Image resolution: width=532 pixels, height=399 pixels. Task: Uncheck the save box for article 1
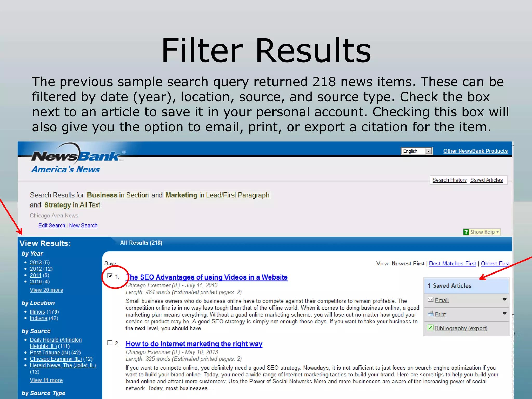point(110,276)
